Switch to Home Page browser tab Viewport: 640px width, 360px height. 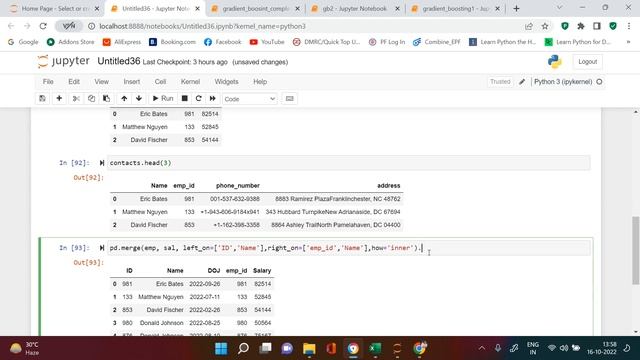click(x=54, y=9)
